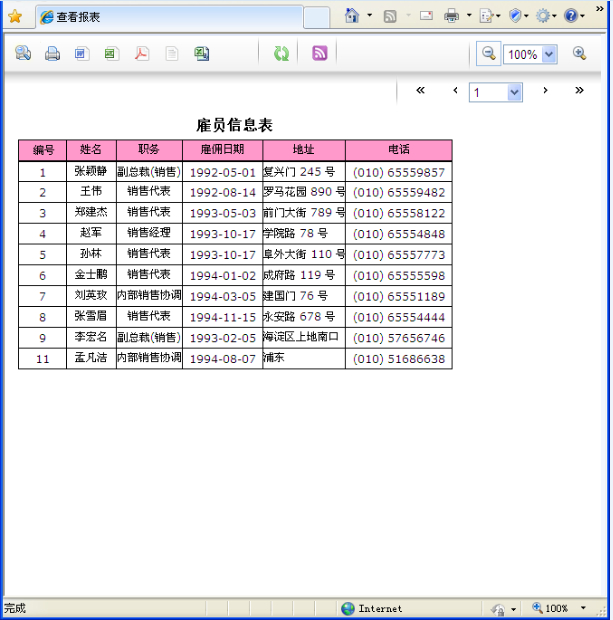Zoom in the report
This screenshot has width=613, height=620.
click(x=579, y=53)
